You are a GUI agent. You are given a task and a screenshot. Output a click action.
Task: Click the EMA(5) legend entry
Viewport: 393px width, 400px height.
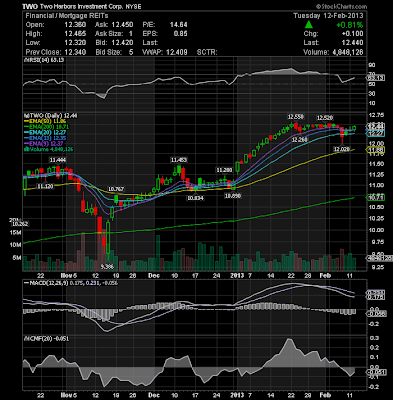coord(45,144)
